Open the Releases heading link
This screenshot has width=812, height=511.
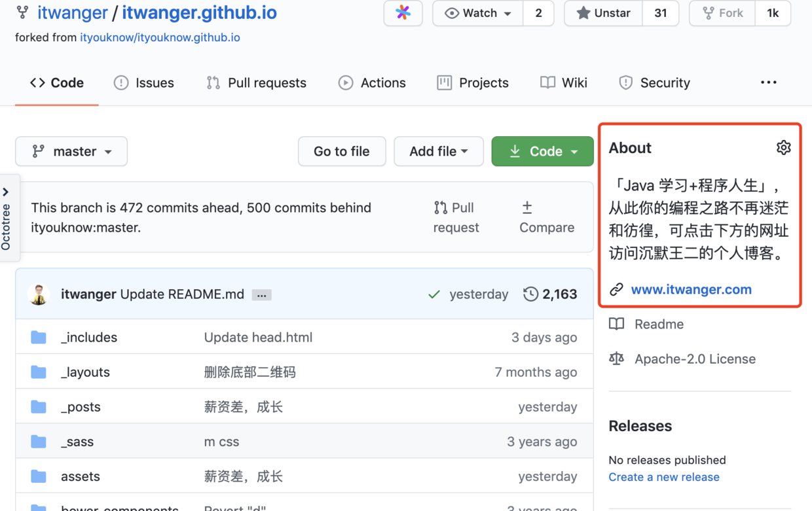click(640, 426)
